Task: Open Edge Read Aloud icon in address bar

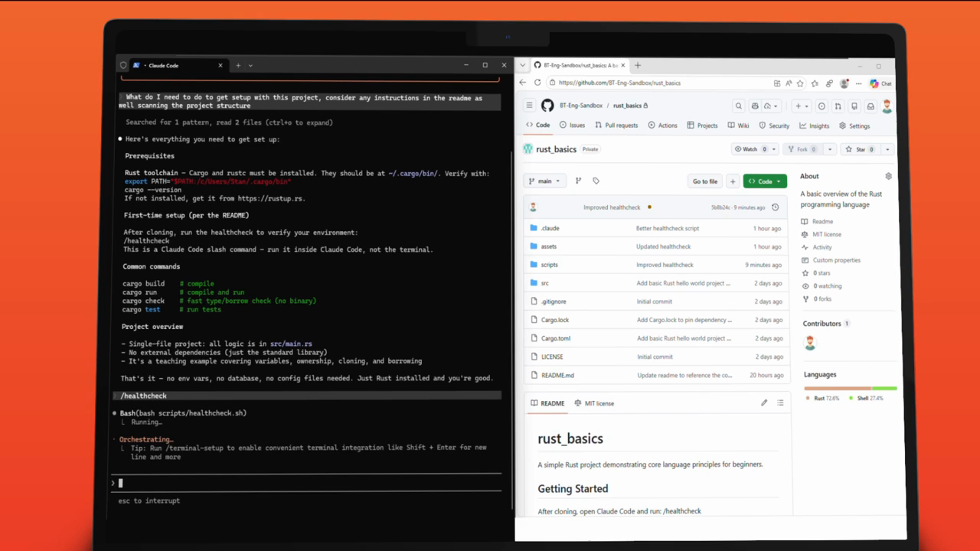Action: 789,83
